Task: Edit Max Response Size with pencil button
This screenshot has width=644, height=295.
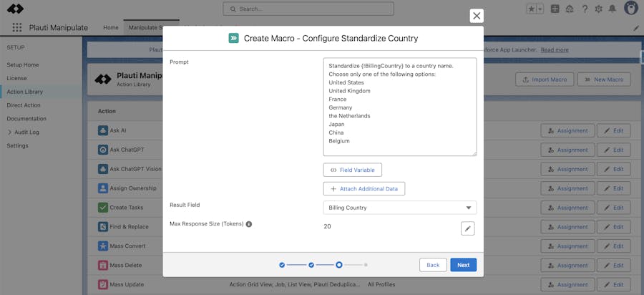Action: click(x=467, y=228)
